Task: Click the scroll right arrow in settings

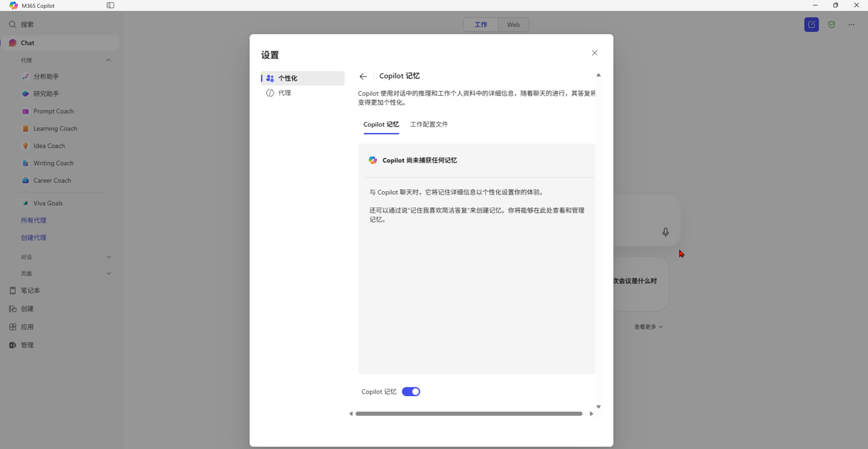Action: pyautogui.click(x=591, y=414)
